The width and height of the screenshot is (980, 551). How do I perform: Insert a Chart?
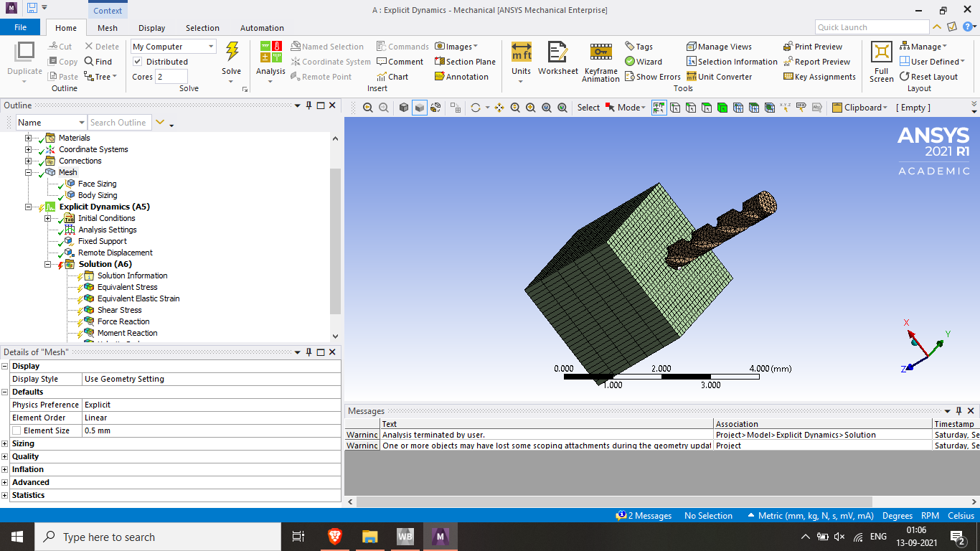[x=392, y=77]
